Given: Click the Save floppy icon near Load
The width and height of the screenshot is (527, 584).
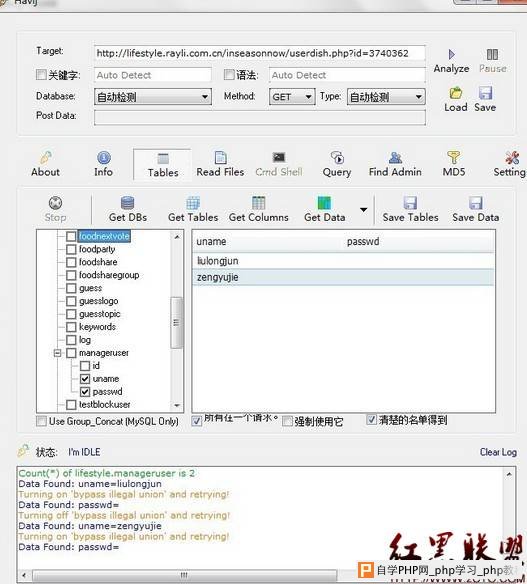Looking at the screenshot, I should 485,93.
